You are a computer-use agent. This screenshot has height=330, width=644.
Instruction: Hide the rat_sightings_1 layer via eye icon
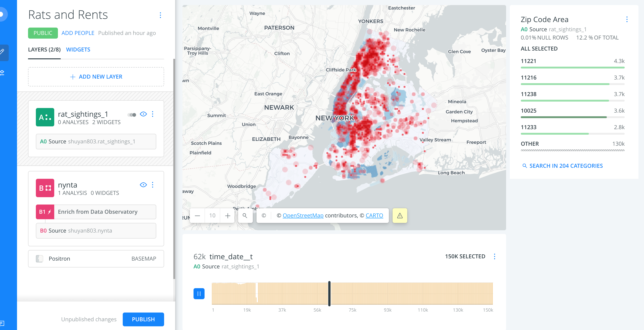pyautogui.click(x=143, y=114)
